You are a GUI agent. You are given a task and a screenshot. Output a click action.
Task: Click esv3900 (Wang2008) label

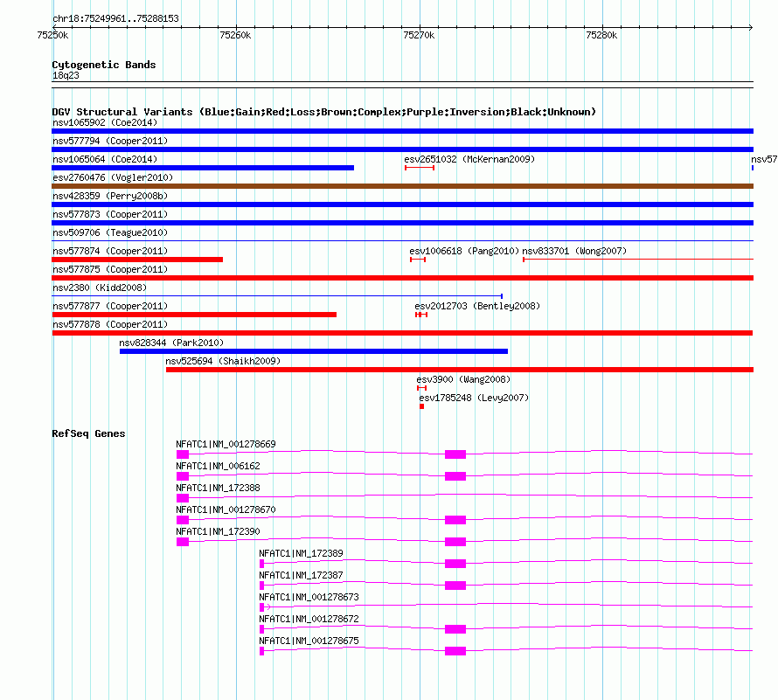(463, 379)
